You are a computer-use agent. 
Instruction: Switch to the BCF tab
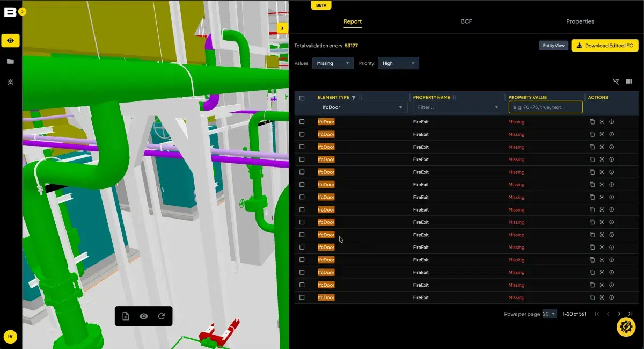tap(466, 21)
